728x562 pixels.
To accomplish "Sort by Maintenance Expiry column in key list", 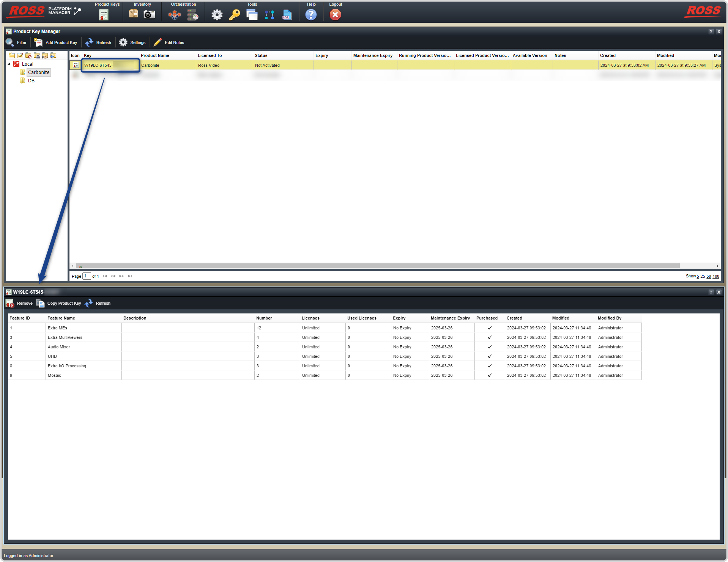I will [373, 55].
